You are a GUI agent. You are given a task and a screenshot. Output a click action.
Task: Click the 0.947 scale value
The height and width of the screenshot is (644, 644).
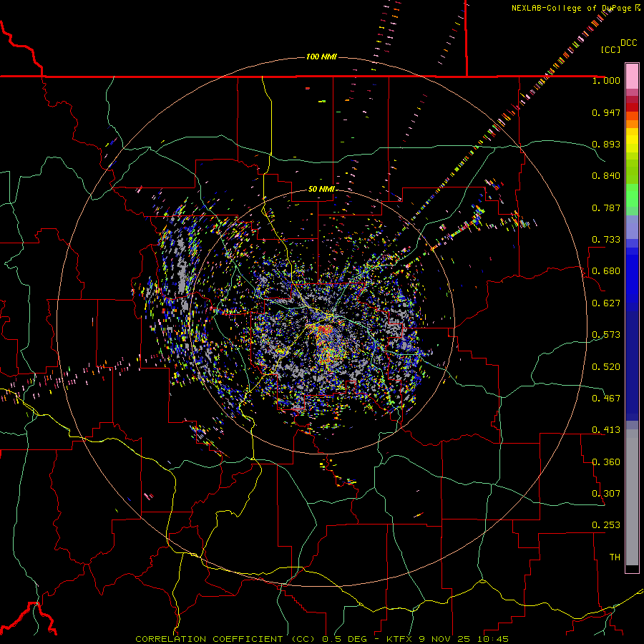[x=606, y=112]
